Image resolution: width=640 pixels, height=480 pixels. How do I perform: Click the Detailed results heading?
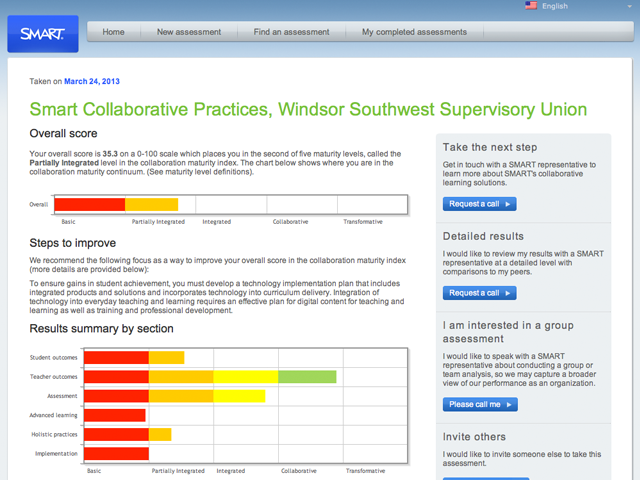coord(483,236)
